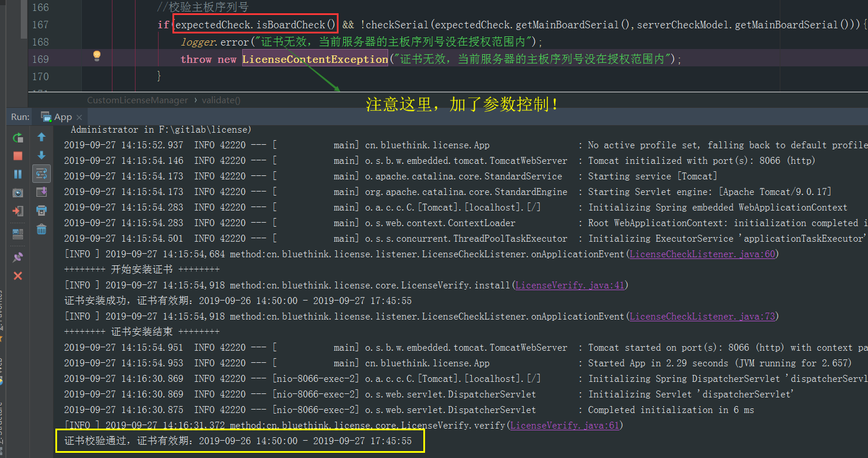Print the console output
Image resolution: width=868 pixels, height=458 pixels.
[42, 211]
